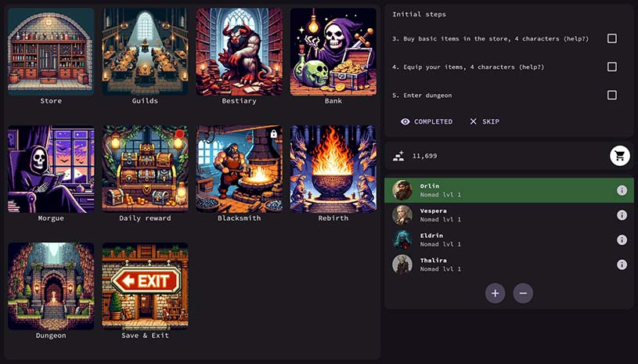Tick the 'Equip your items' checkbox
The height and width of the screenshot is (364, 638).
point(611,67)
